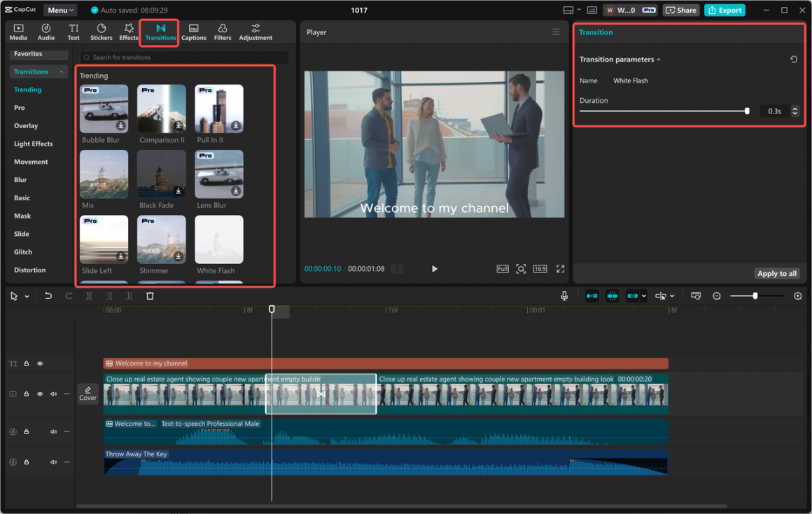Image resolution: width=812 pixels, height=514 pixels.
Task: Select the Light Effects transition category
Action: [x=33, y=144]
